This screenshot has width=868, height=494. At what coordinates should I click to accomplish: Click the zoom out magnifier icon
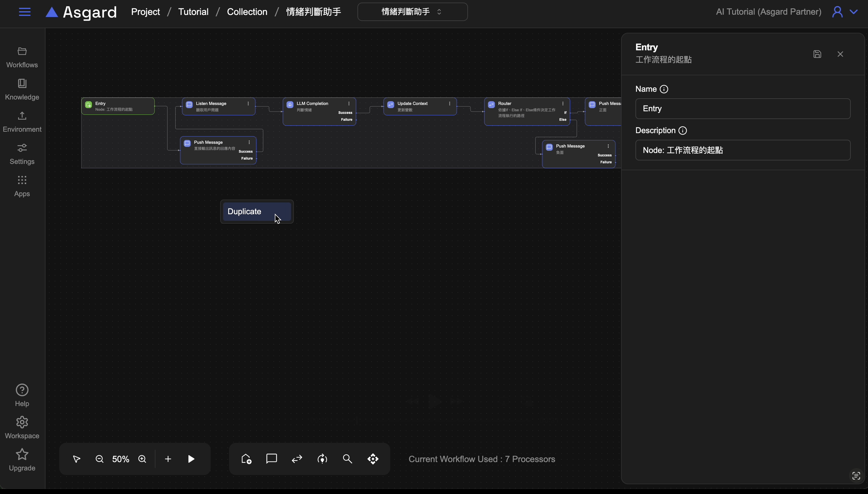[x=100, y=459]
